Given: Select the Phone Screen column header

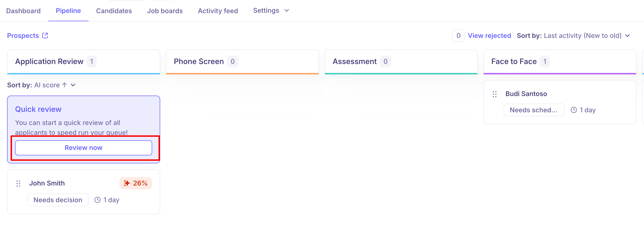Looking at the screenshot, I should (199, 61).
